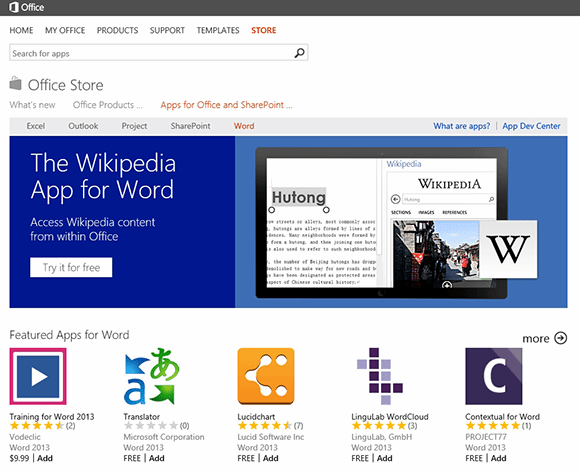Screen dimensions: 580x473
Task: Add the Contextual for Word app
Action: (498, 458)
